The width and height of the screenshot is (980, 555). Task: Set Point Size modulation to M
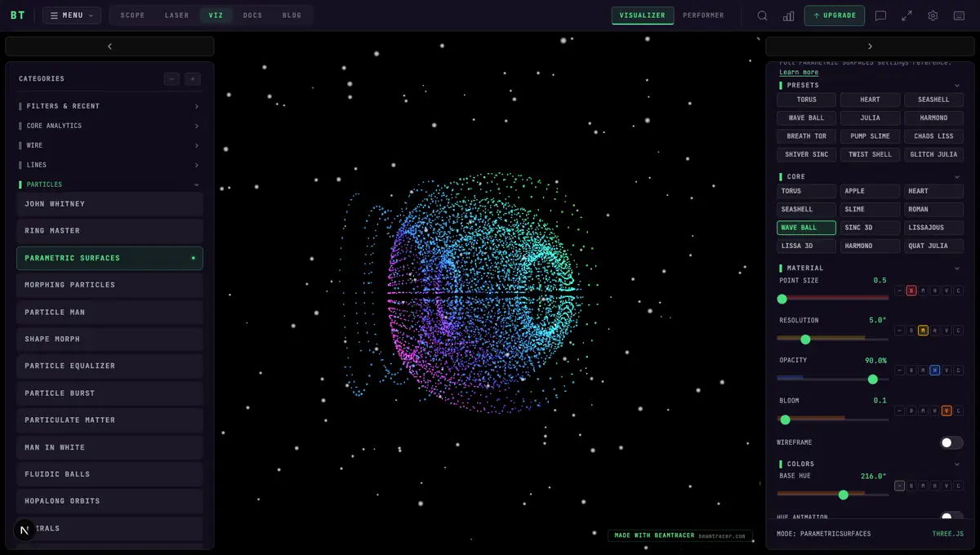[x=923, y=291]
